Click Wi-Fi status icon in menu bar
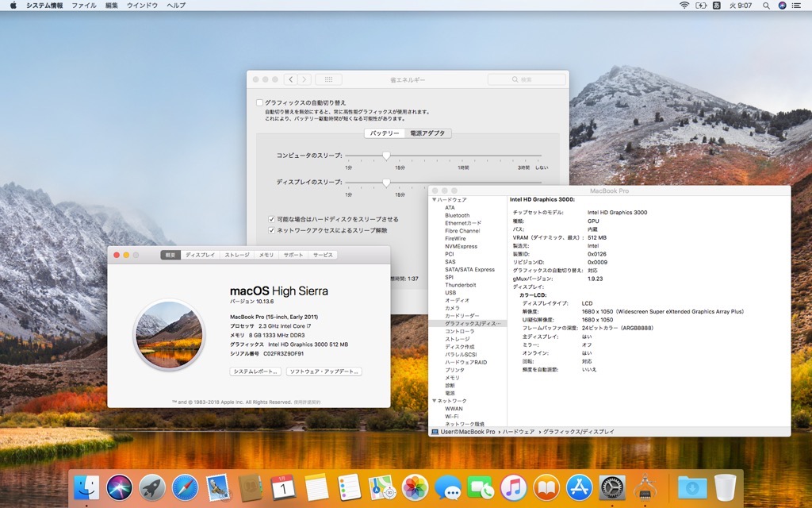This screenshot has width=812, height=508. tap(684, 6)
